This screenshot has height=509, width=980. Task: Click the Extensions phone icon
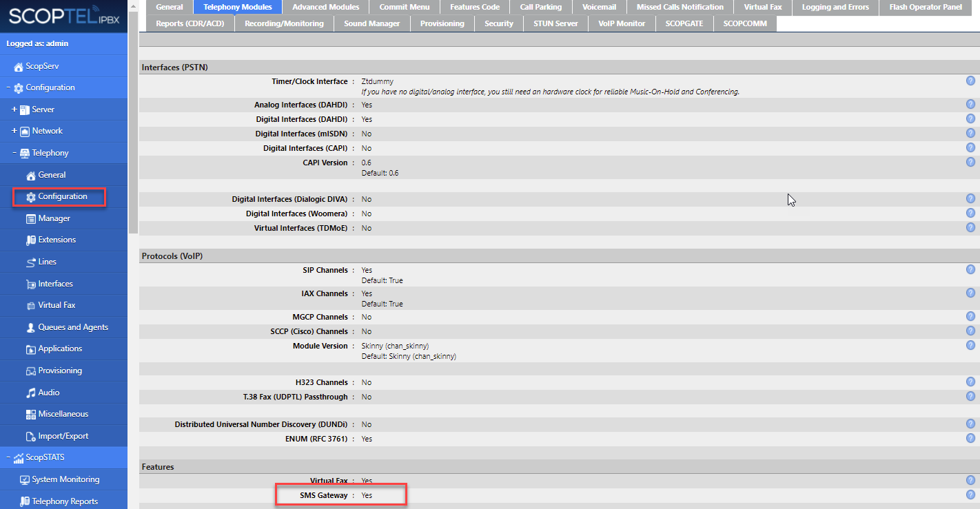31,240
